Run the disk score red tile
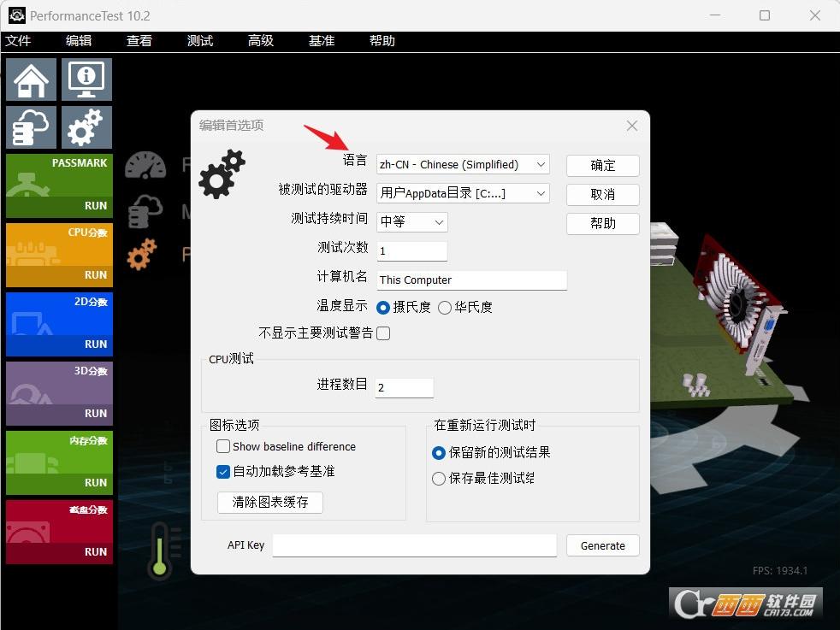Image resolution: width=840 pixels, height=630 pixels. (x=60, y=532)
